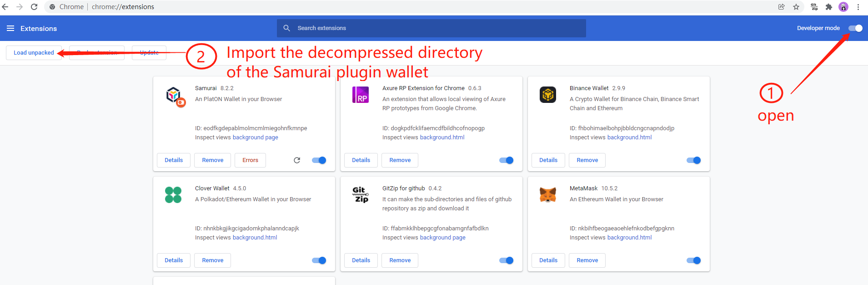Image resolution: width=868 pixels, height=285 pixels.
Task: Bookmark this page with star icon
Action: [x=796, y=7]
